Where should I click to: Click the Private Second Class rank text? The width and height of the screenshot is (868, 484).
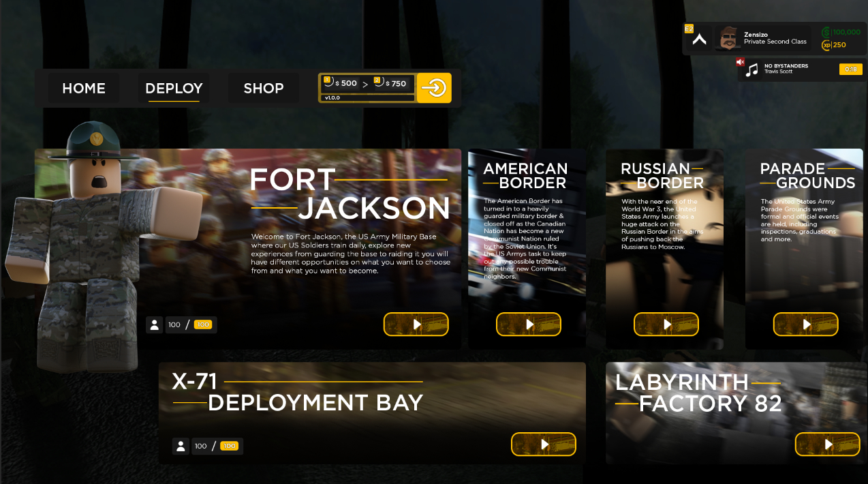(x=775, y=42)
